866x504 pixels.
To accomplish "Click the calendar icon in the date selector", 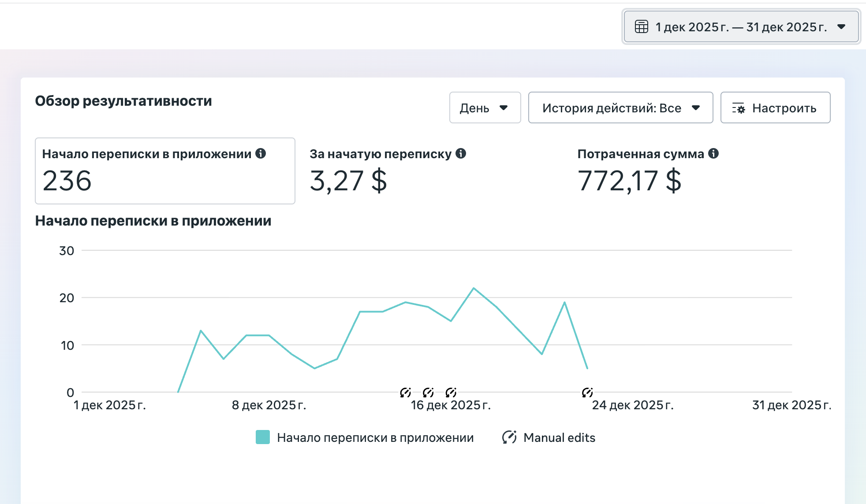I will point(642,27).
